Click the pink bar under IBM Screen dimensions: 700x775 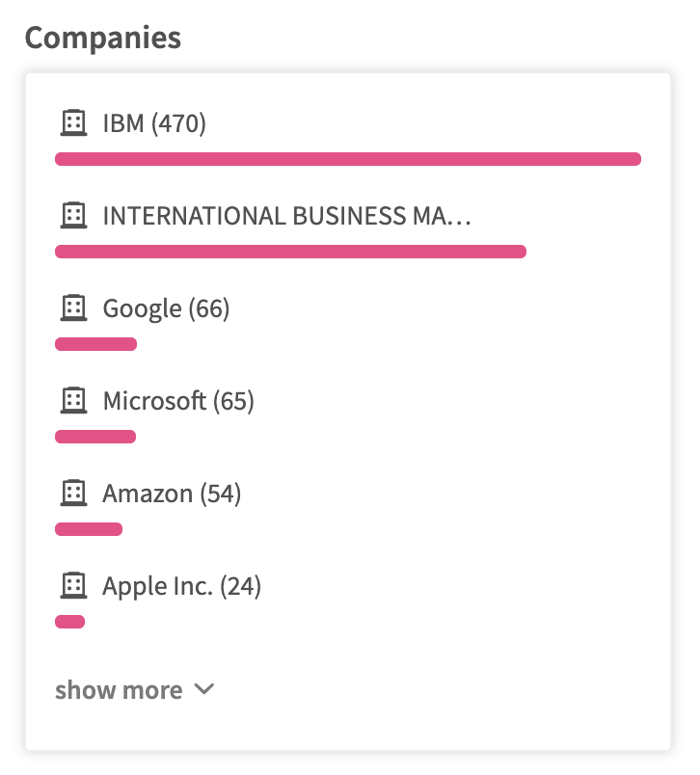347,159
